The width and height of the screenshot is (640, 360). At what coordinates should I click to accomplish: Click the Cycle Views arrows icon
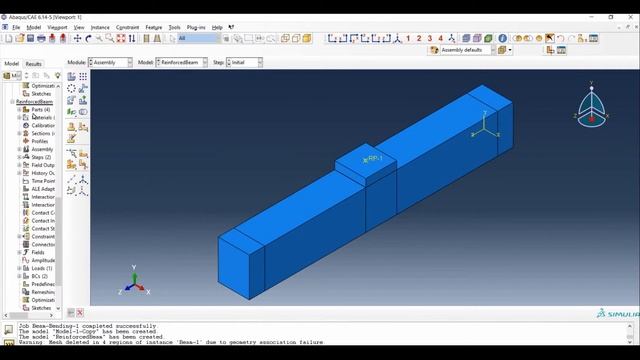pyautogui.click(x=132, y=38)
